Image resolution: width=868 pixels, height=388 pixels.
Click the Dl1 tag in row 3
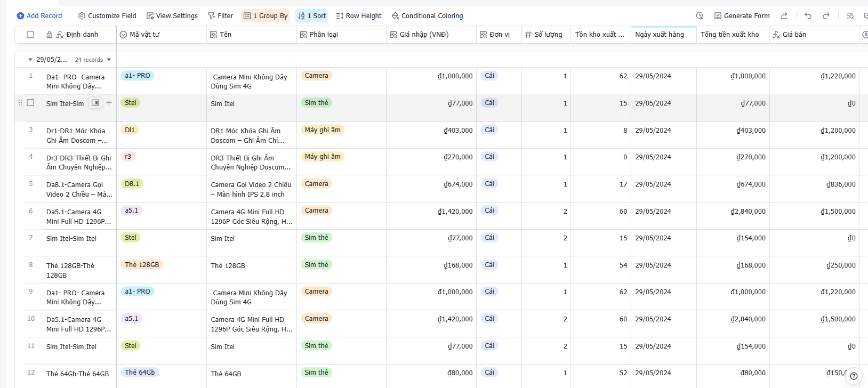tap(130, 130)
